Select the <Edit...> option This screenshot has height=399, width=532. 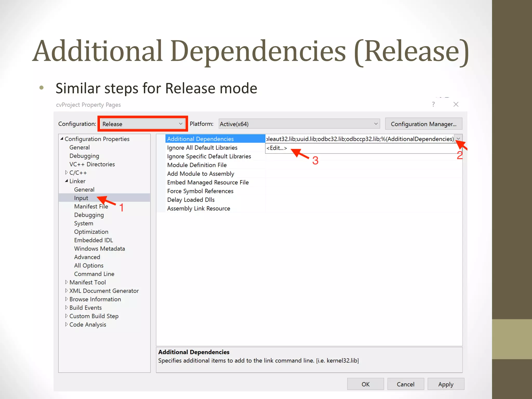pyautogui.click(x=277, y=148)
